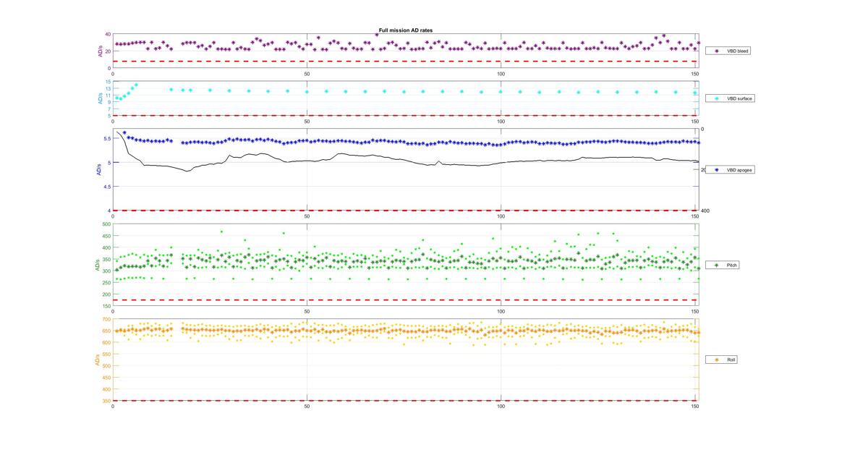Select the VBD surface legend label

pyautogui.click(x=739, y=98)
